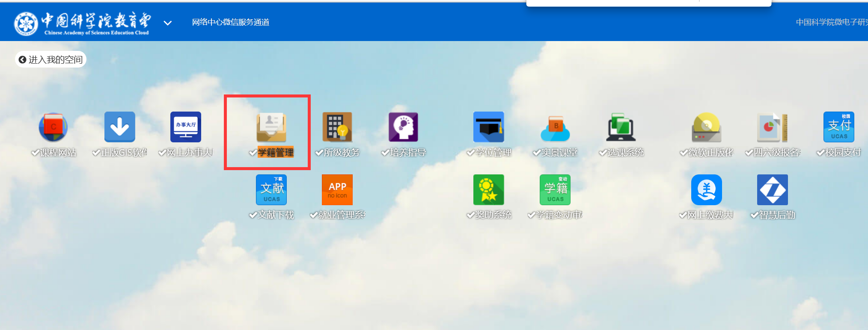Click the 进入我的空间 button
The height and width of the screenshot is (330, 868).
click(51, 59)
